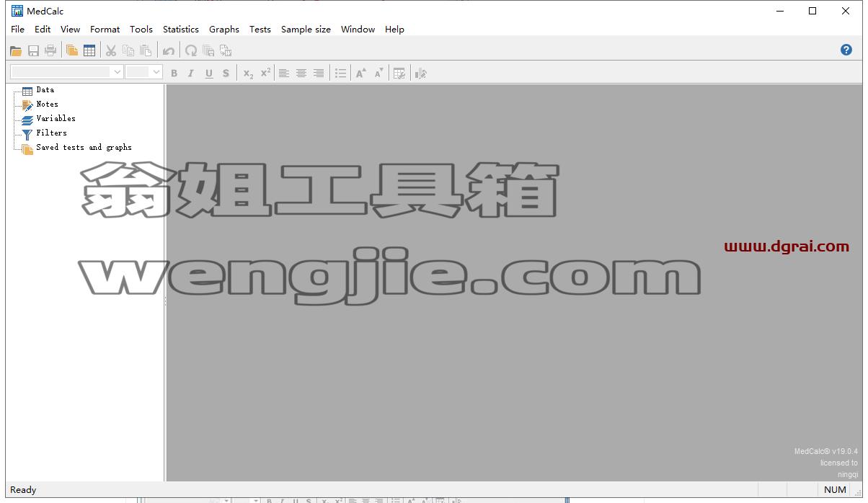The width and height of the screenshot is (868, 503).
Task: Select Filters in the contents tree
Action: 52,133
